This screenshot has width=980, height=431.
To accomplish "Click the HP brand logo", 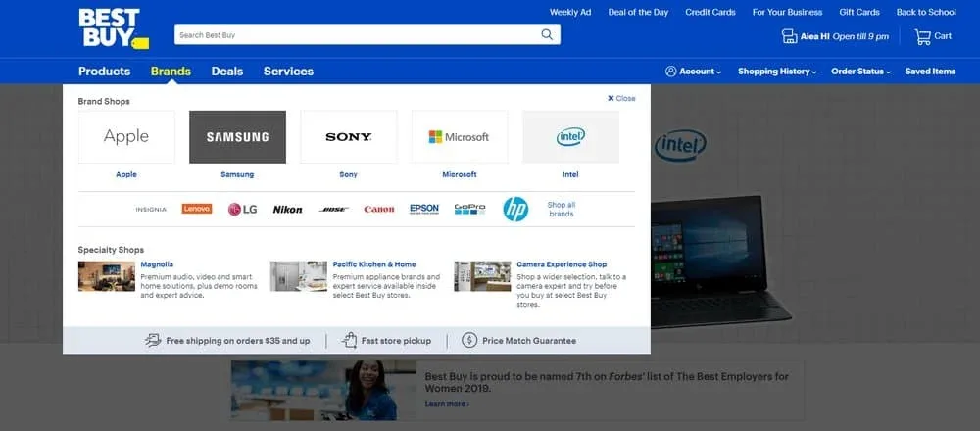I will 515,210.
